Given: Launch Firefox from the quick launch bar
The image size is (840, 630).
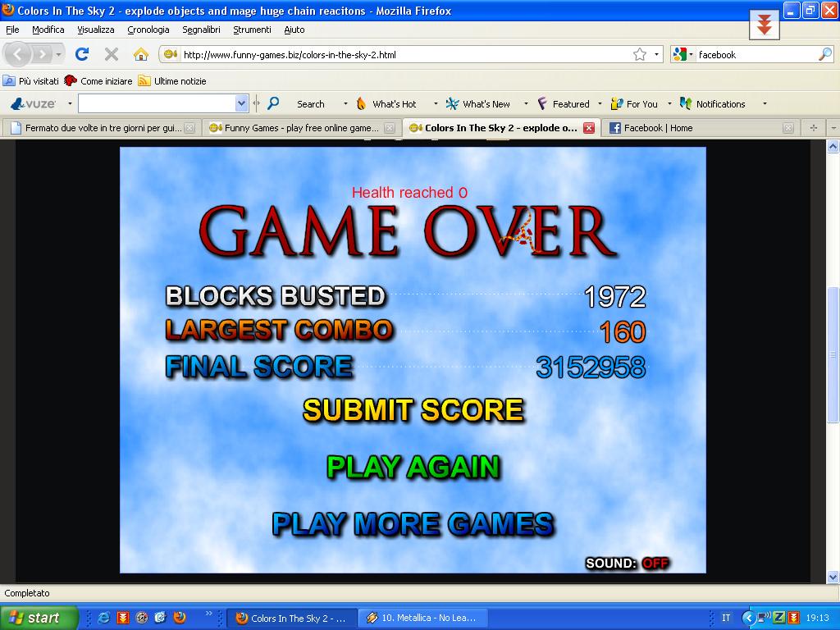Looking at the screenshot, I should (180, 618).
